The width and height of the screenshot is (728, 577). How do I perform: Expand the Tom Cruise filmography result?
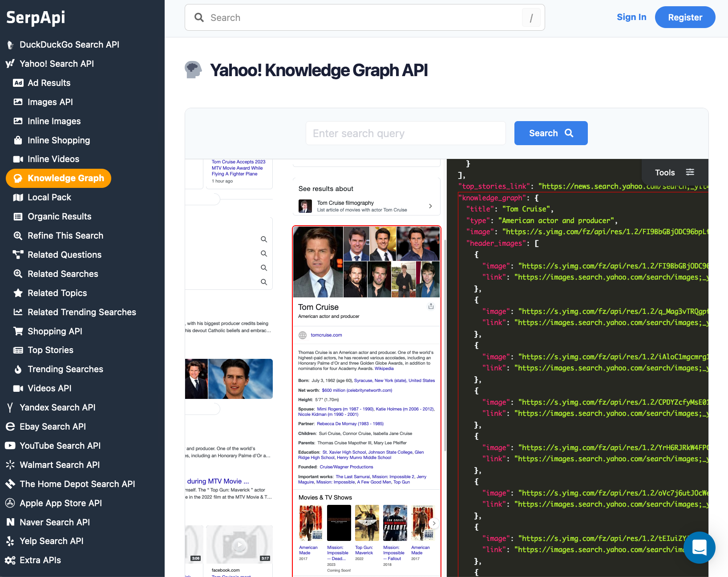(366, 206)
